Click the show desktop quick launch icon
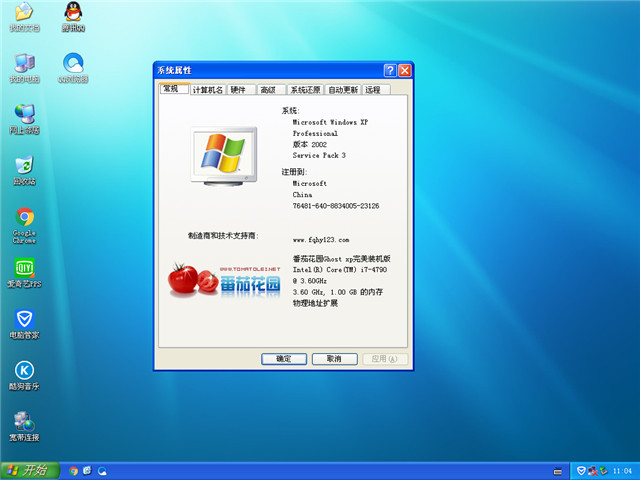 (x=87, y=471)
